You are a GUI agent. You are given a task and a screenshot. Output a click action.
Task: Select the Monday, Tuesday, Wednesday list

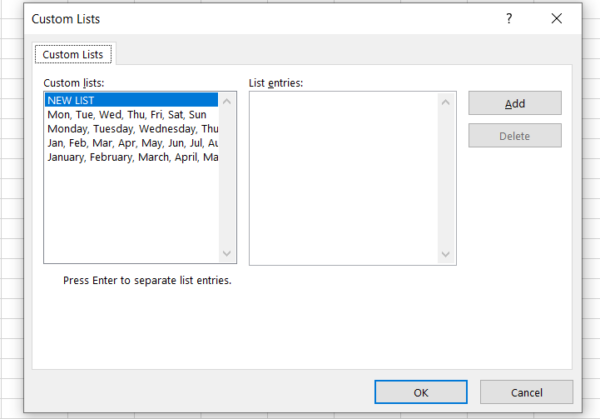point(130,128)
